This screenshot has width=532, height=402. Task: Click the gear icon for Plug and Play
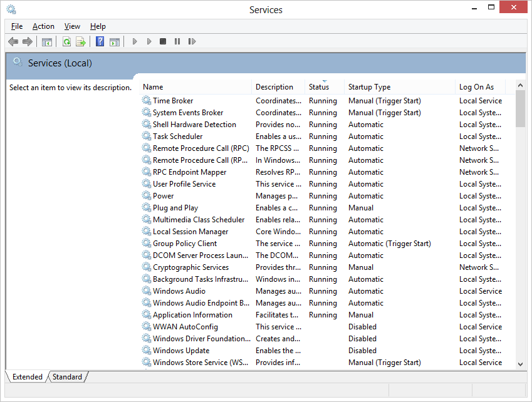point(147,207)
